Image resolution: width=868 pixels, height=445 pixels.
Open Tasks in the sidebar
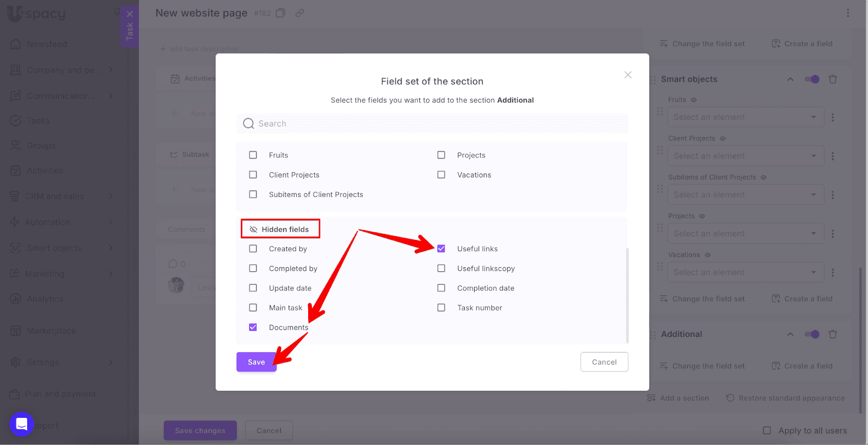(x=38, y=121)
